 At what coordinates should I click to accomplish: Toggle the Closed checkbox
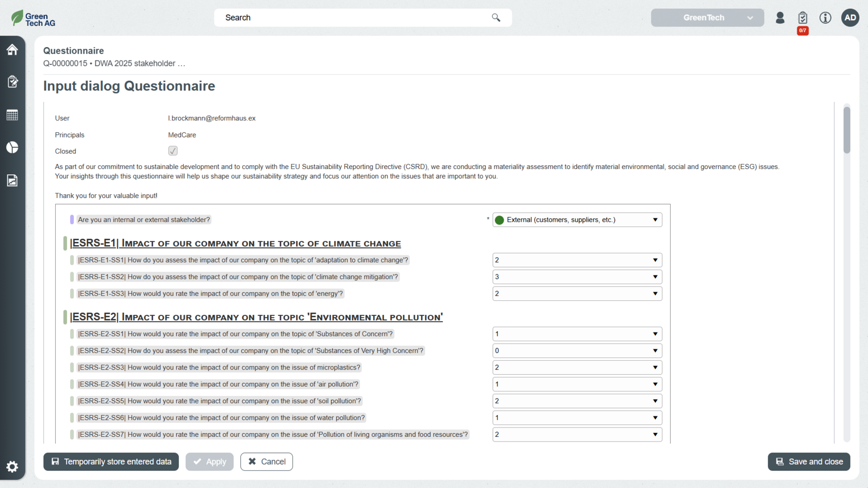click(173, 151)
